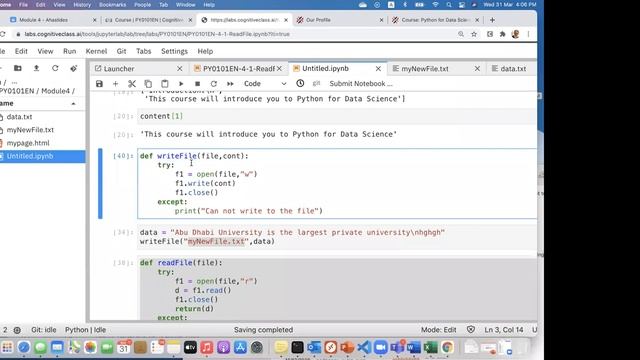Viewport: 640px width, 360px height.
Task: Open the Git menu
Action: click(x=121, y=51)
